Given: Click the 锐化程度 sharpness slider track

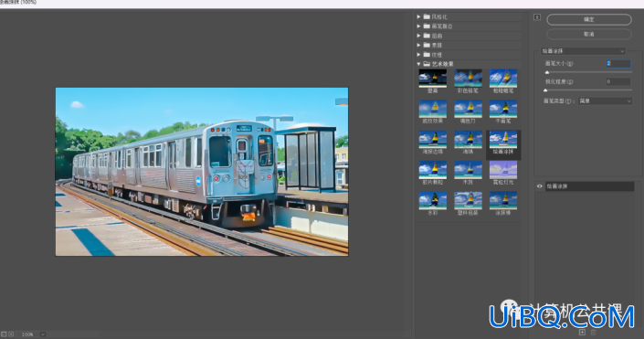Looking at the screenshot, I should [588, 90].
